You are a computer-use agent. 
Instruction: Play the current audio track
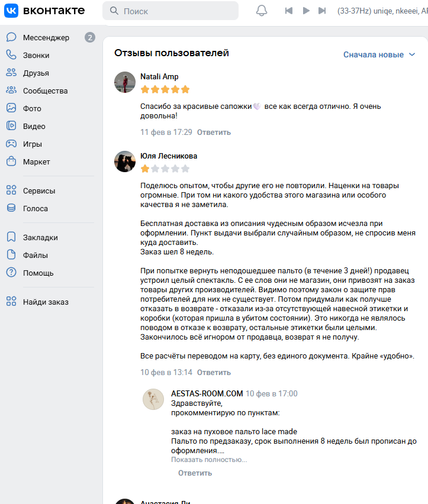click(306, 11)
